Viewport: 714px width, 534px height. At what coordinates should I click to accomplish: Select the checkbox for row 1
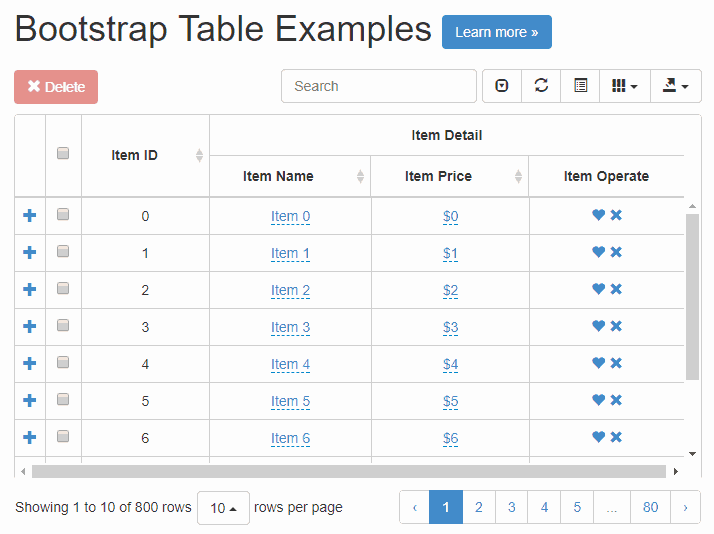(63, 251)
